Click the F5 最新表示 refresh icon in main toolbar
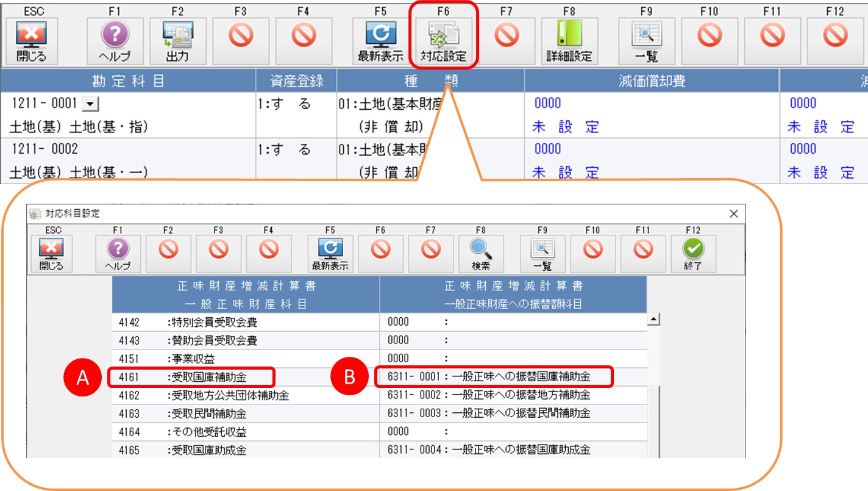 click(381, 41)
